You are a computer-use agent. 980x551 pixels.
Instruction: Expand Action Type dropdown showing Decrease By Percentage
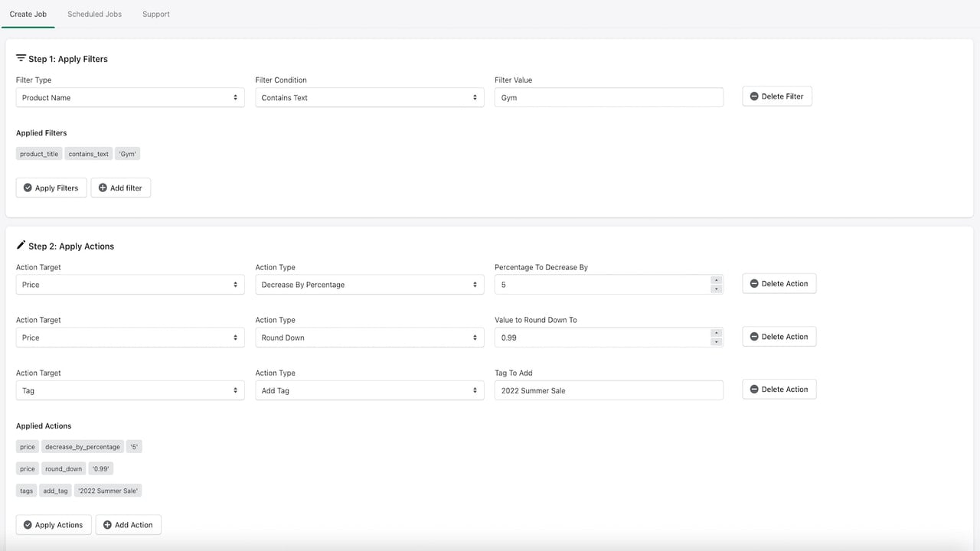click(x=370, y=285)
